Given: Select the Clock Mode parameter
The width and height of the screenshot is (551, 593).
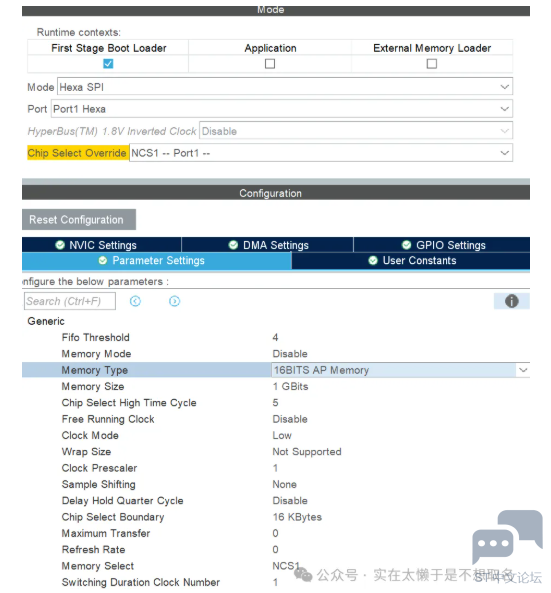Looking at the screenshot, I should click(90, 435).
